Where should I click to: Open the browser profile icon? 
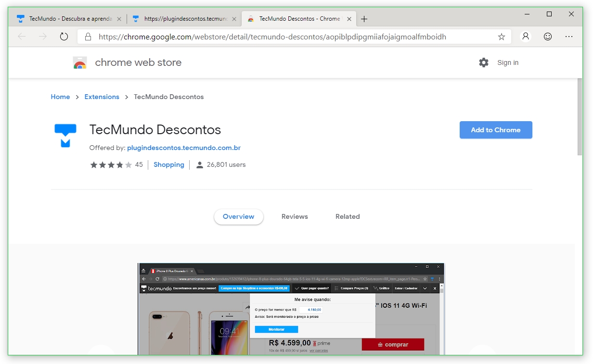tap(526, 37)
